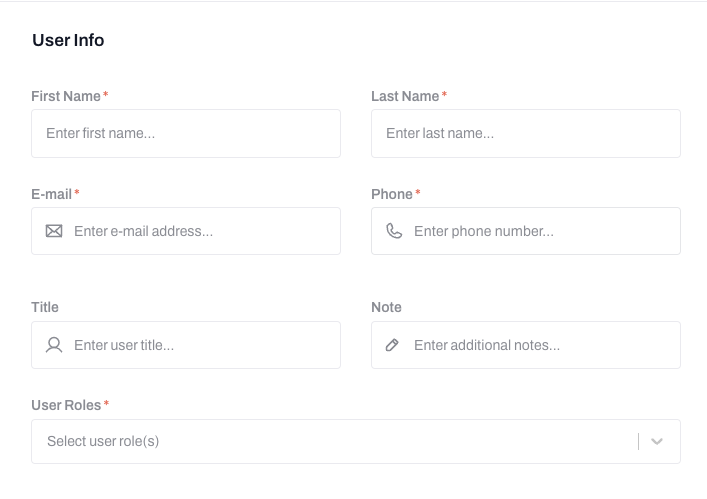Open the Select user role(s) combo box
Viewport: 707px width, 499px height.
coord(330,441)
